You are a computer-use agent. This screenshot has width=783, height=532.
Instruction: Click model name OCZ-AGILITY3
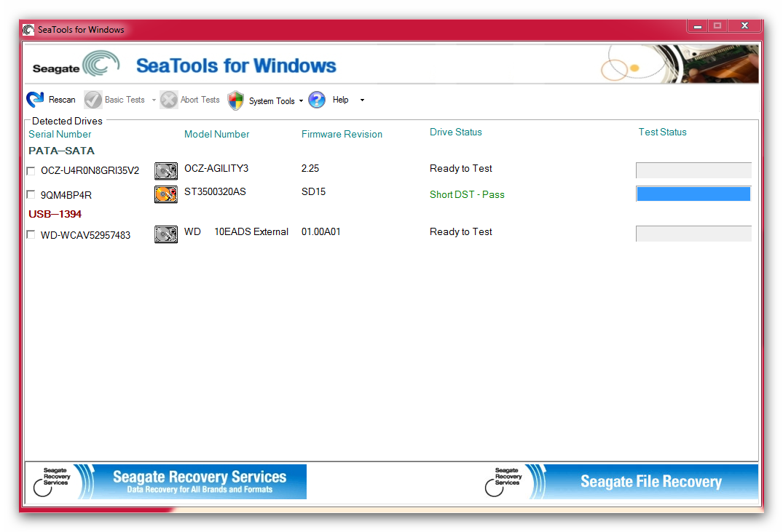click(216, 168)
